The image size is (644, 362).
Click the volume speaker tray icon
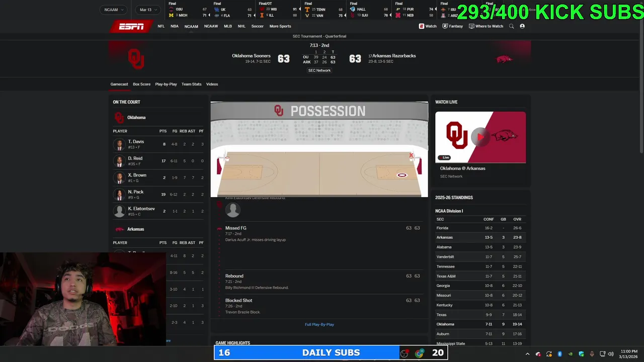tap(611, 354)
